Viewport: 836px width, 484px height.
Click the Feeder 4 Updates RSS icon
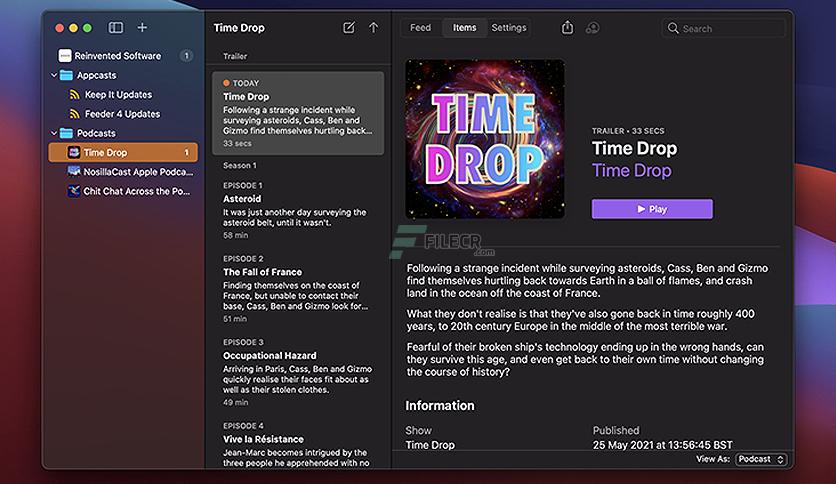(75, 114)
